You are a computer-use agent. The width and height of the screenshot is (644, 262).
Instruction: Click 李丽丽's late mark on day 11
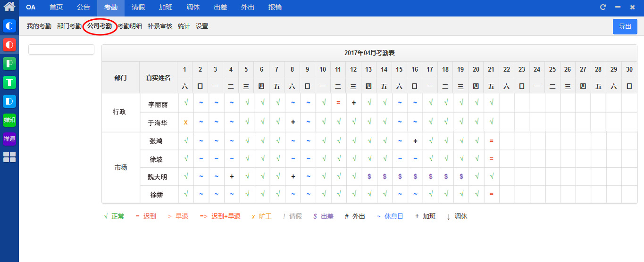(338, 102)
